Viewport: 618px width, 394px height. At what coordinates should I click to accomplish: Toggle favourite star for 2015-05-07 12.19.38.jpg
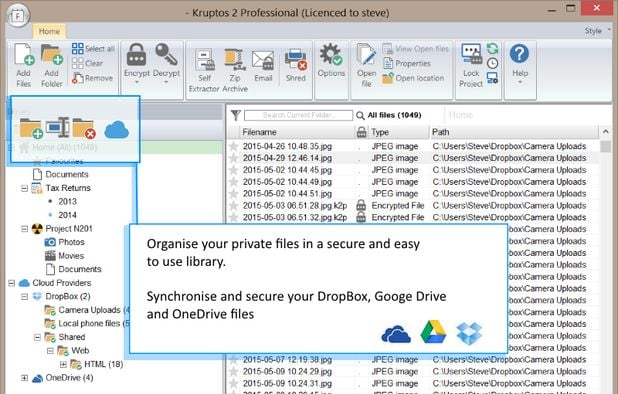point(233,359)
